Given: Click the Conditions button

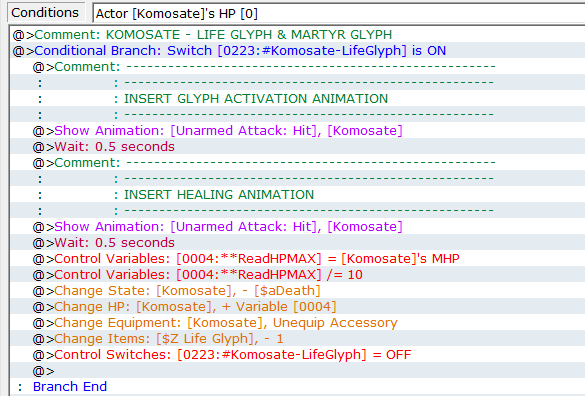Looking at the screenshot, I should [45, 13].
